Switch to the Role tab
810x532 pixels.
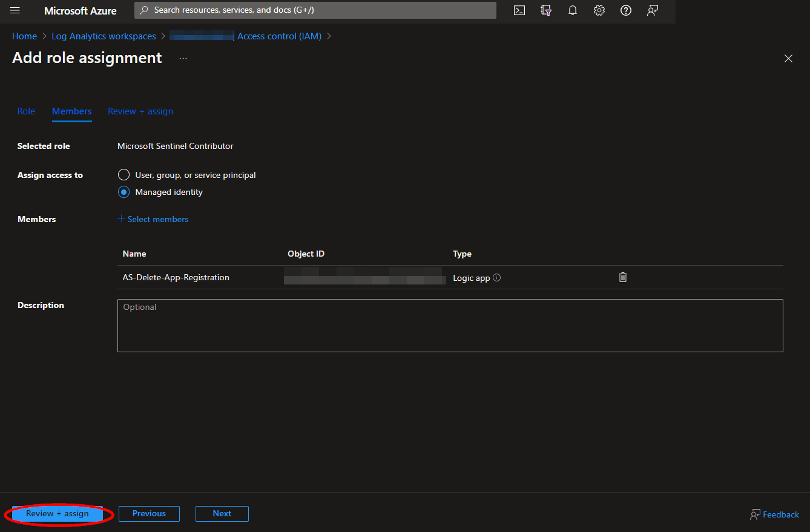[x=26, y=111]
